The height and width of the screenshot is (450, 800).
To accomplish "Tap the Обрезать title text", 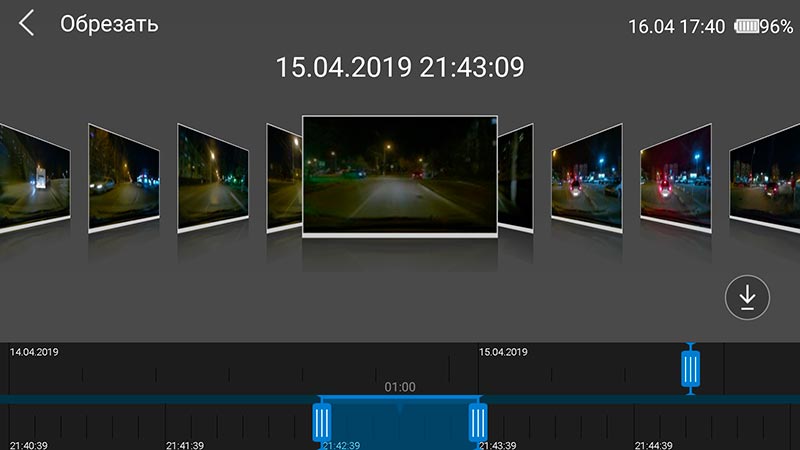I will (x=109, y=24).
